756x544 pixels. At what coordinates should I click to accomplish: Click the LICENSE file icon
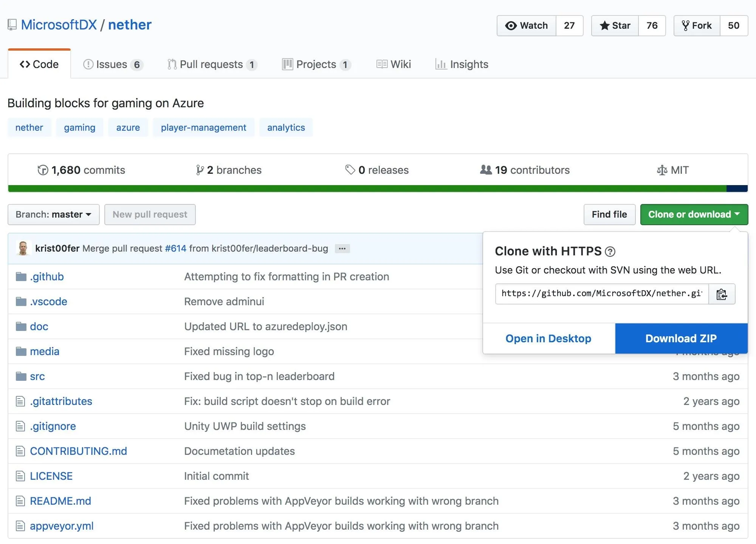click(x=20, y=476)
